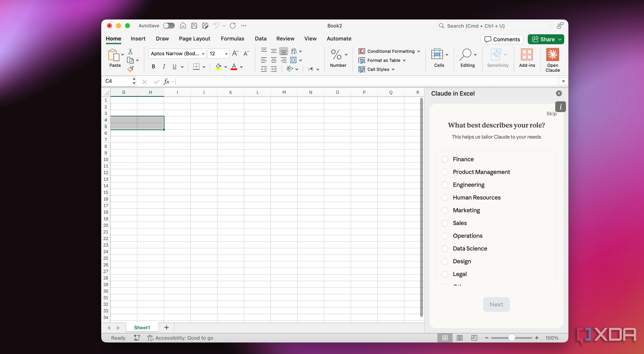The image size is (644, 354).
Task: Click the zoom slider handle
Action: pos(511,338)
